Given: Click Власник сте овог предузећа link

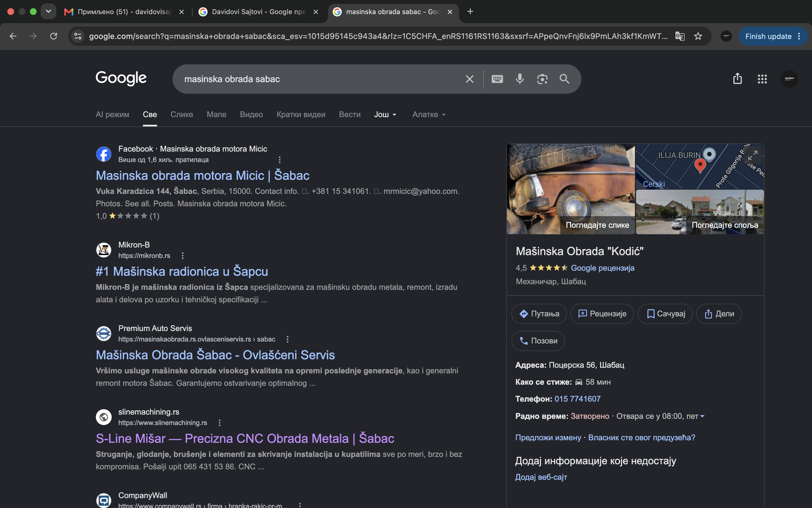Looking at the screenshot, I should (641, 438).
